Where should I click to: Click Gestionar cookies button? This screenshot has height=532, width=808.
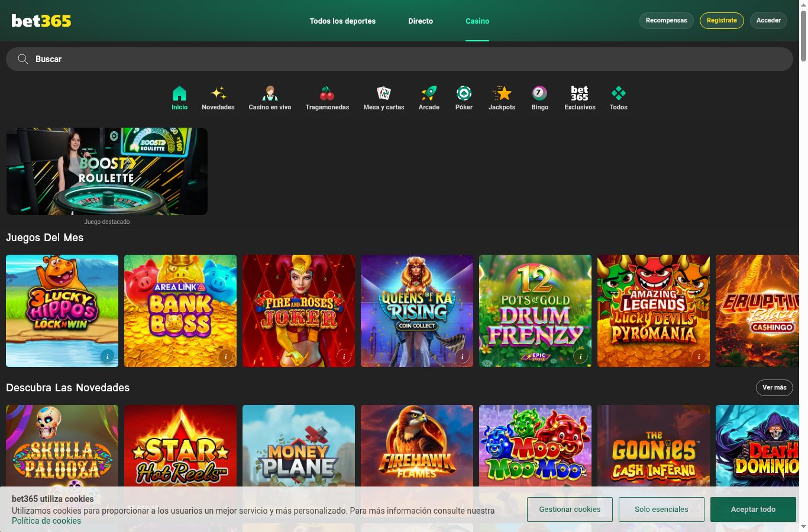570,509
